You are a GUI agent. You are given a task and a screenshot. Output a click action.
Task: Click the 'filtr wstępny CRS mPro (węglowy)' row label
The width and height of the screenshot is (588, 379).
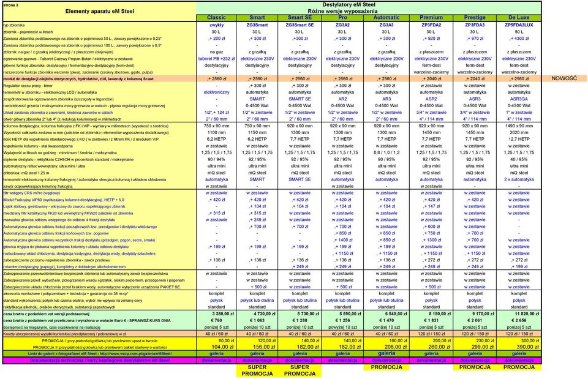click(31, 193)
